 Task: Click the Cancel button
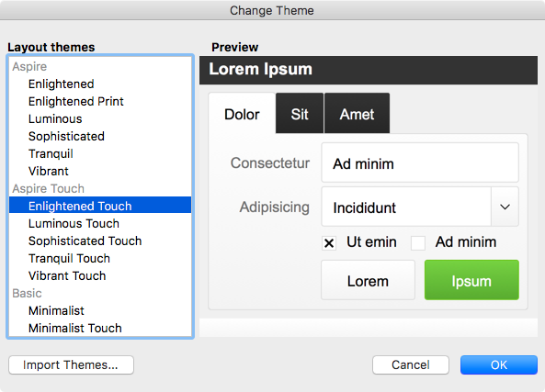click(411, 364)
